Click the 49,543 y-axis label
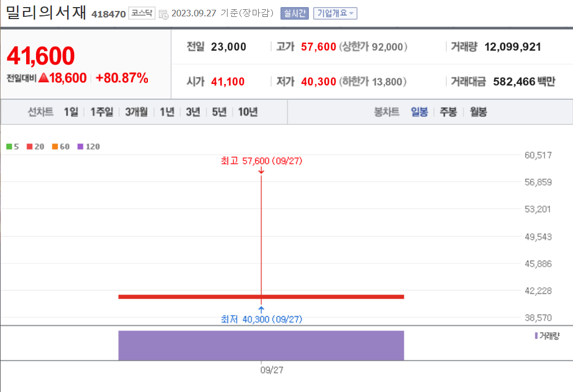This screenshot has height=392, width=573. [x=538, y=237]
